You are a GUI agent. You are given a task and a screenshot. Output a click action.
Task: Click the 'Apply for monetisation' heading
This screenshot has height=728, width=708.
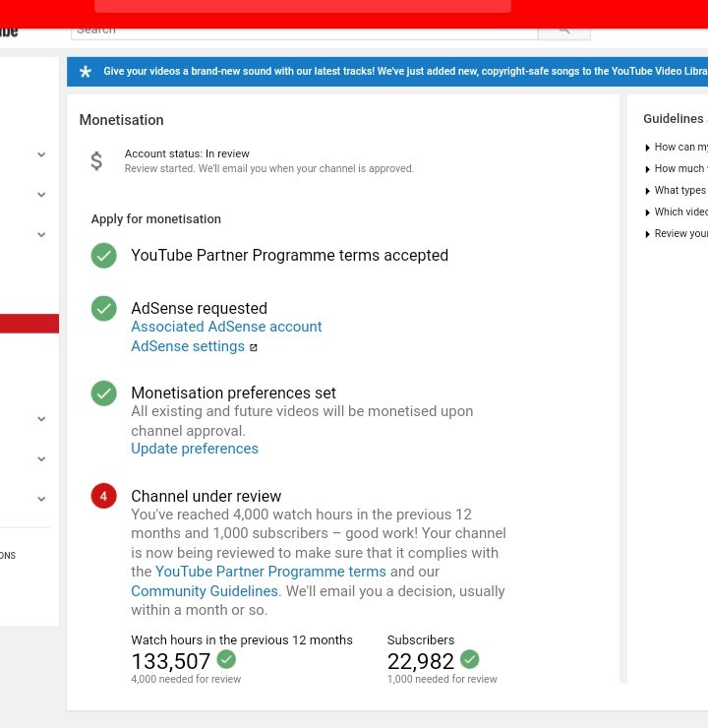pos(156,219)
